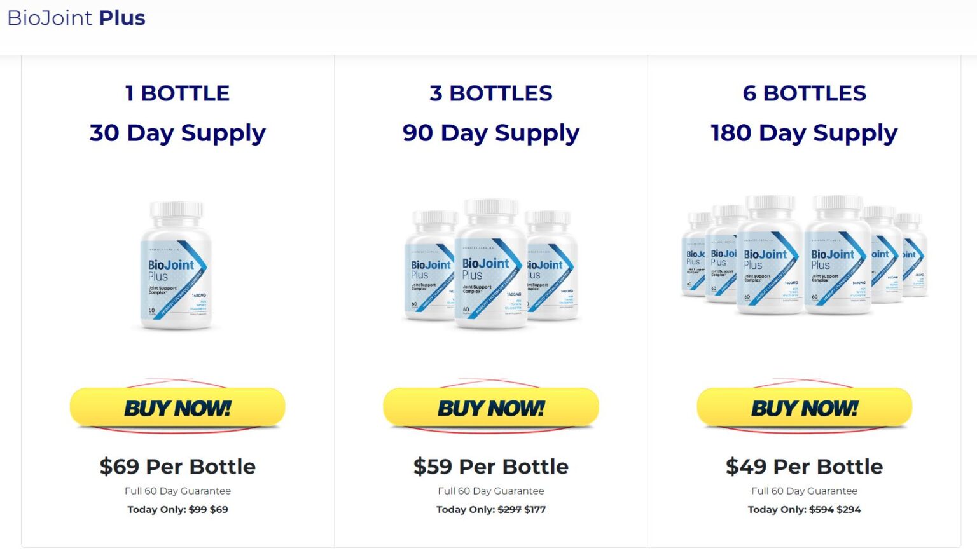Click the BioJoint Plus logo
Image resolution: width=977 pixels, height=560 pixels.
76,18
